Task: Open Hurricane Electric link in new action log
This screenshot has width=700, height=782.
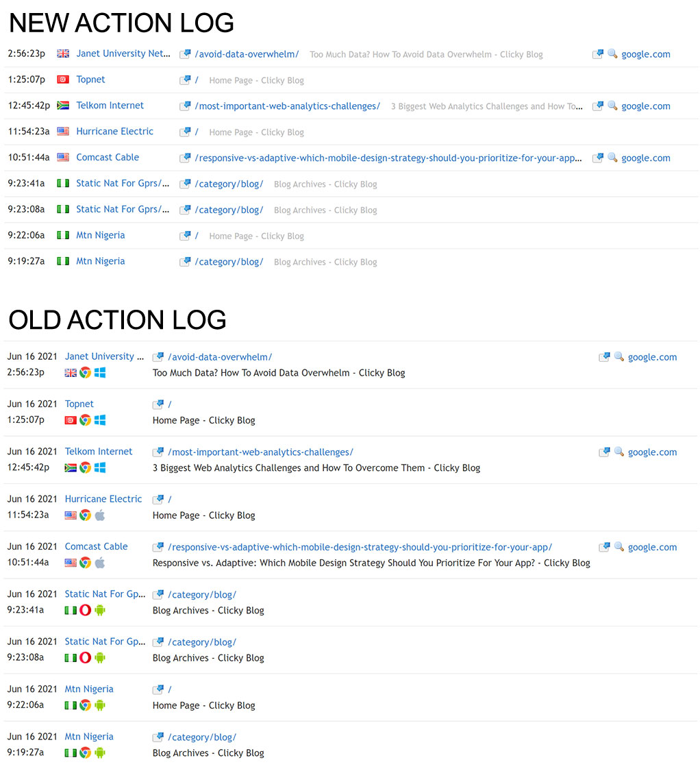Action: [x=114, y=131]
